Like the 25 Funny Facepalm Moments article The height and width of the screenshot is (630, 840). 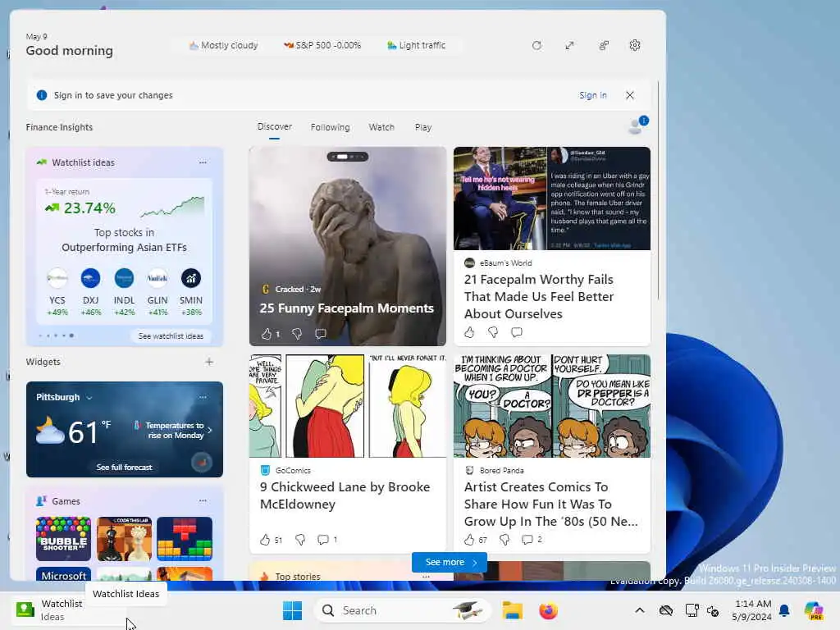(x=267, y=334)
